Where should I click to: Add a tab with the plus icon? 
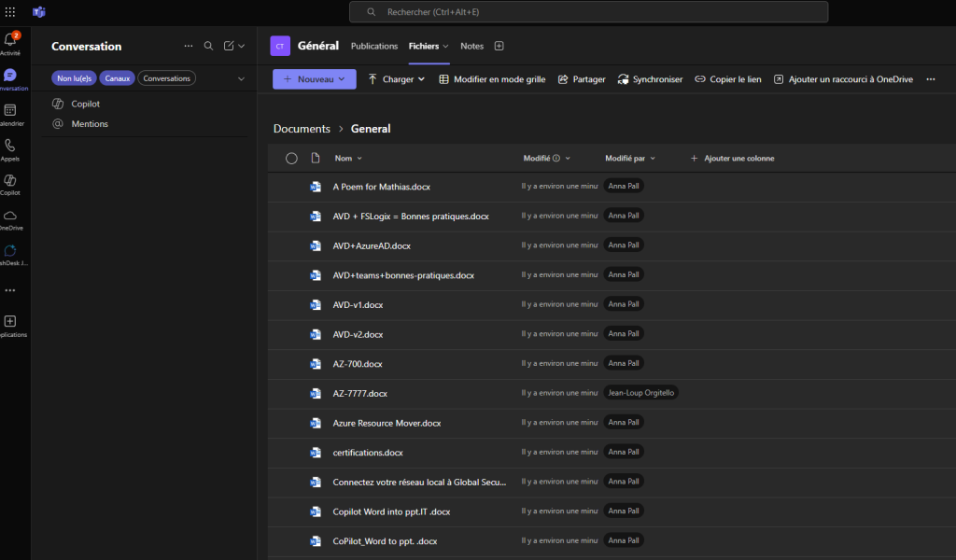[499, 46]
